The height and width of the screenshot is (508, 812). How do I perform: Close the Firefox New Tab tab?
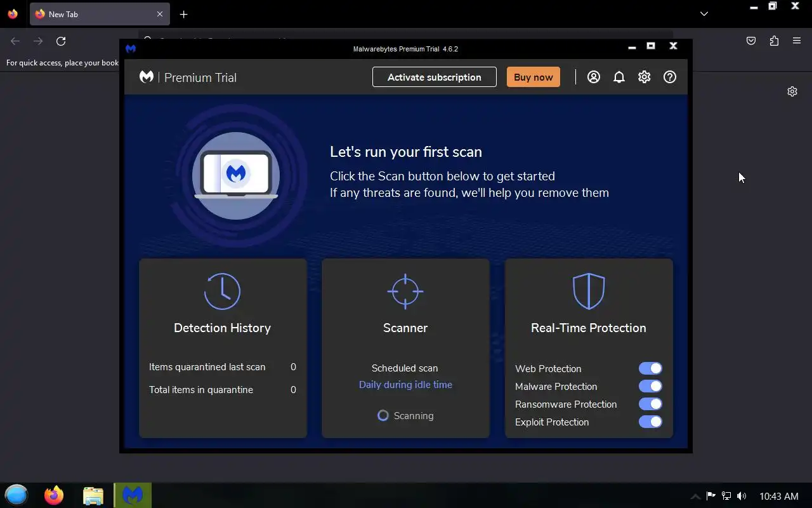(160, 14)
